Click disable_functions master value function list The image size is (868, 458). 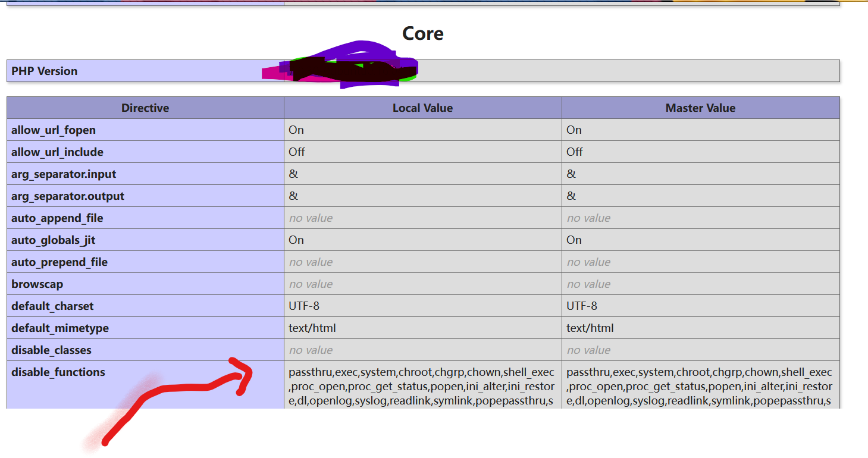(700, 387)
